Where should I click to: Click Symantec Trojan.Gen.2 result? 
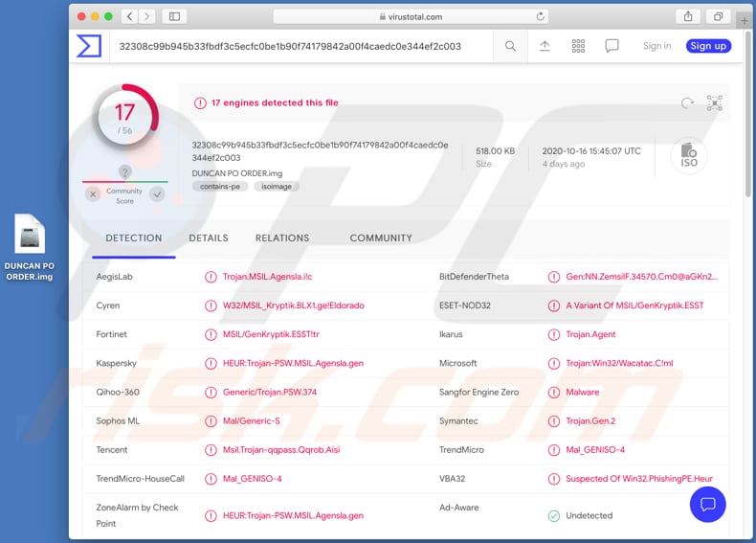tap(590, 421)
